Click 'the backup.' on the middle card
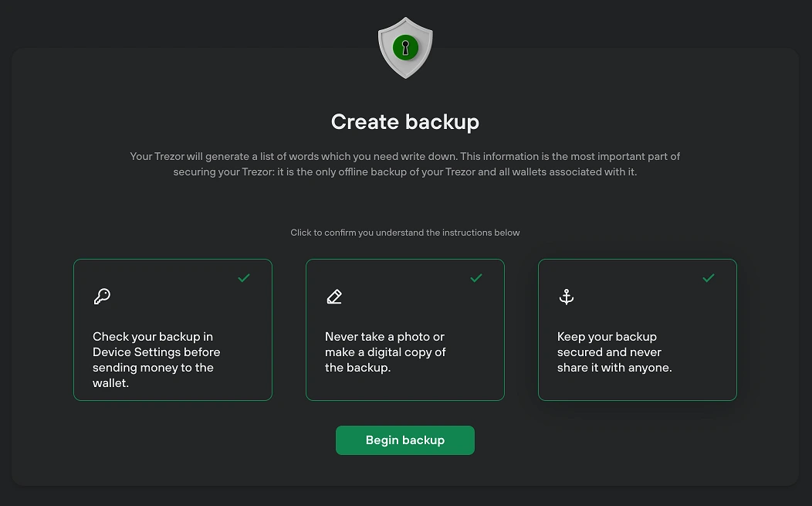 coord(358,368)
